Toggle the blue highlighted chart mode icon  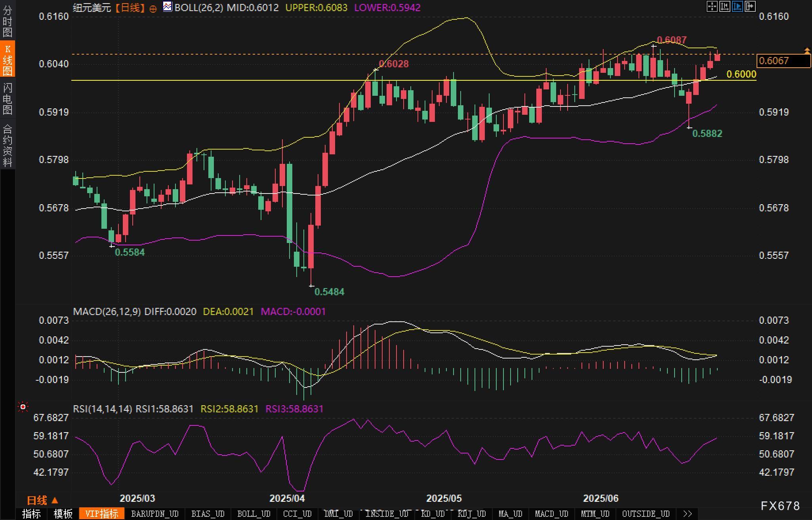(737, 6)
